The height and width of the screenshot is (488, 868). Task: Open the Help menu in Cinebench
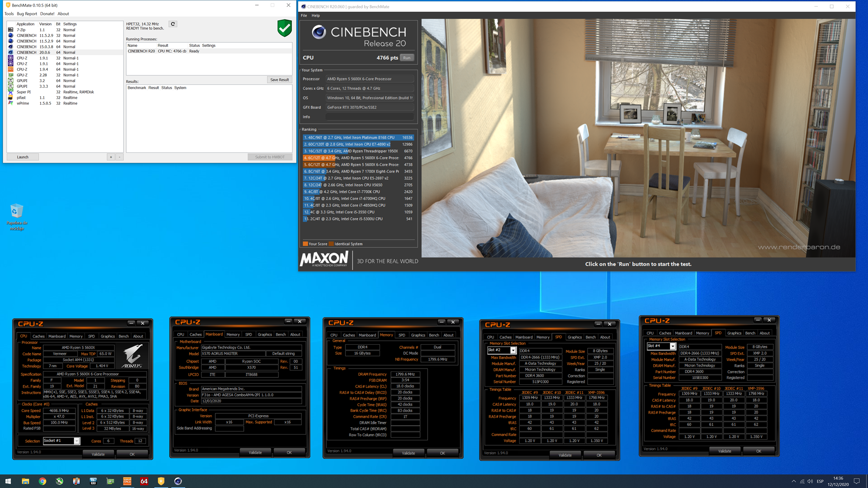point(316,15)
